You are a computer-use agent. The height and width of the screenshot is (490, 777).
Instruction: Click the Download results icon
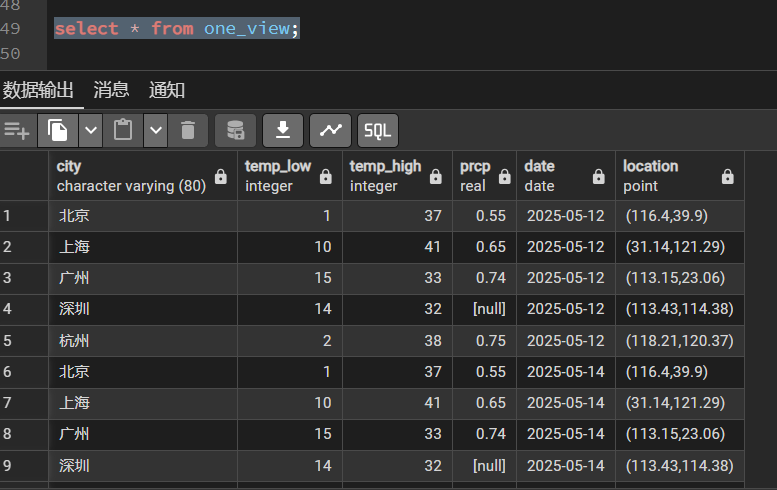[283, 131]
